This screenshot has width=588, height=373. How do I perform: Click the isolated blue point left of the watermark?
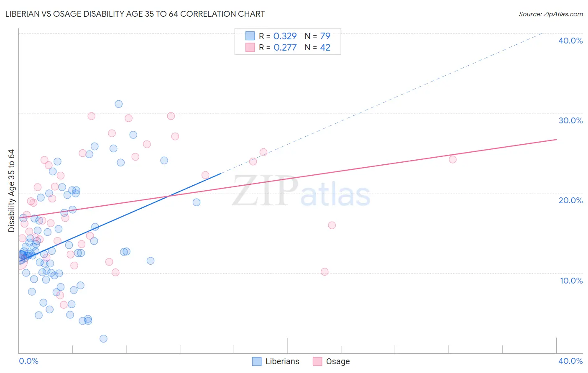pyautogui.click(x=197, y=202)
